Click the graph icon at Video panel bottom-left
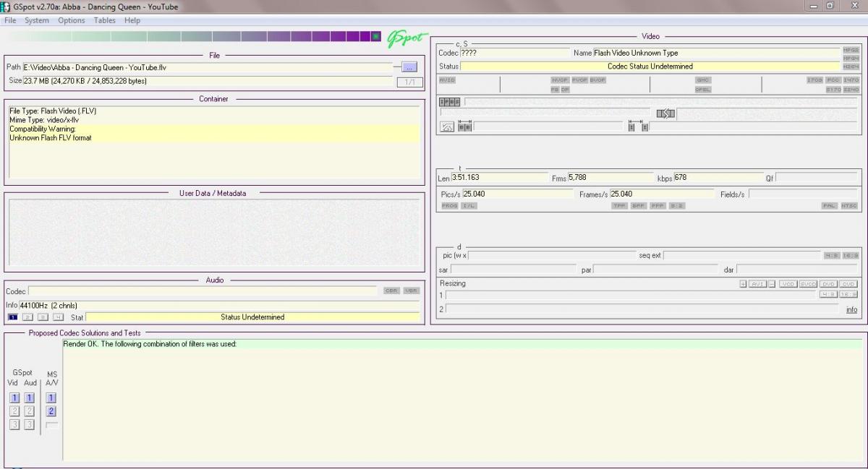This screenshot has height=469, width=868. (447, 126)
